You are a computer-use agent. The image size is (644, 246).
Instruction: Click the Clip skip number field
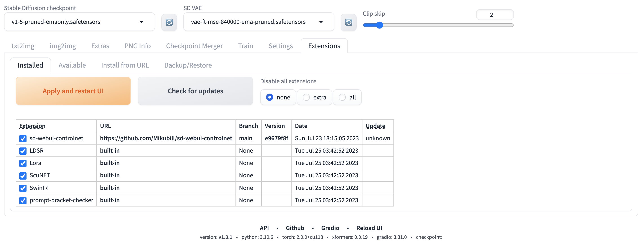pos(495,15)
